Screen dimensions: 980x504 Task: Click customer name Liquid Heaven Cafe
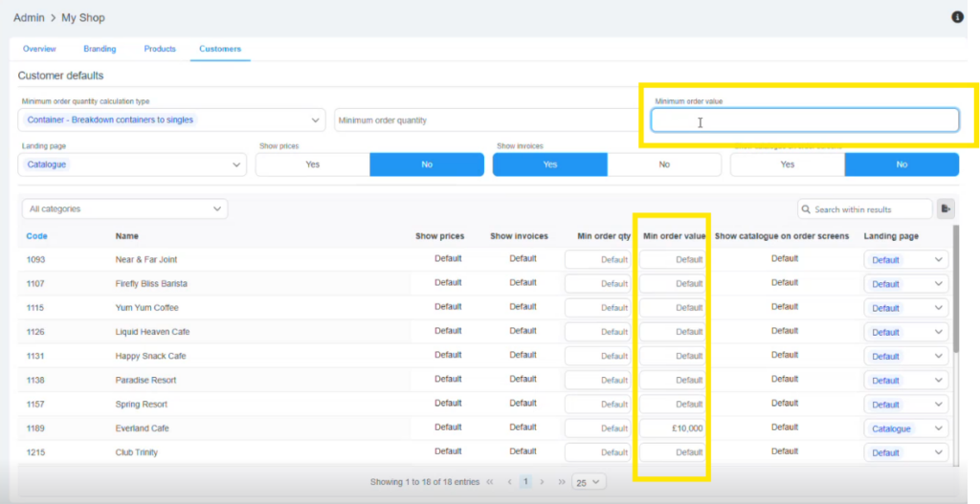click(152, 332)
